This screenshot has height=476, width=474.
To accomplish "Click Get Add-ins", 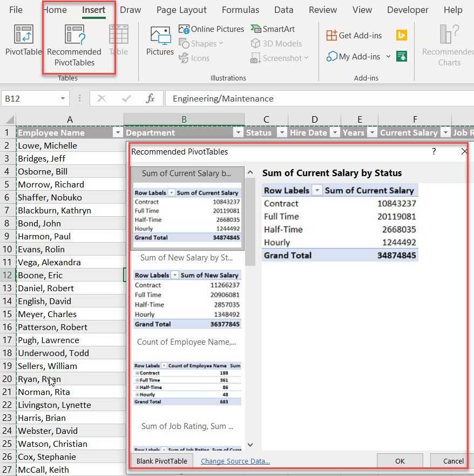I will [x=354, y=36].
